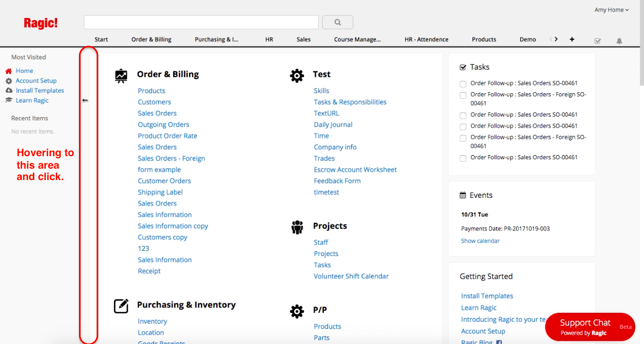Click the Learn Ragic graduation cap icon
The width and height of the screenshot is (644, 344).
10,100
